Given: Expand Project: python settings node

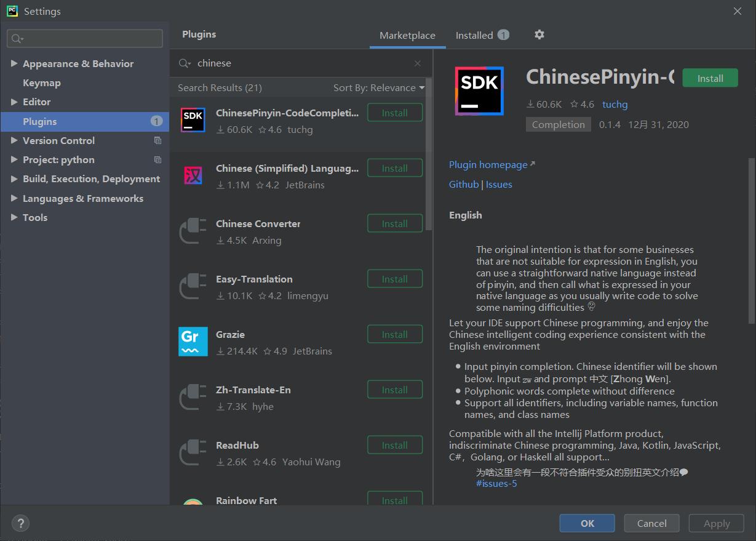Looking at the screenshot, I should (x=14, y=159).
